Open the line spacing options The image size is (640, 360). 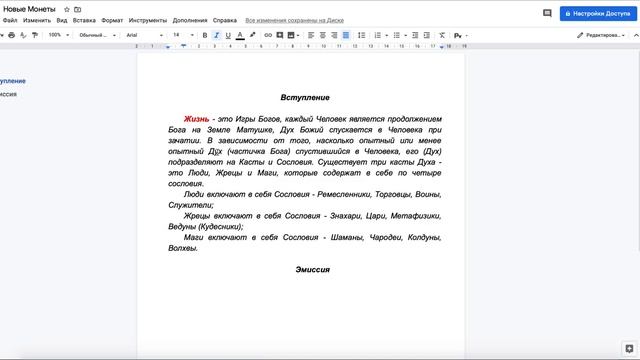[x=361, y=36]
